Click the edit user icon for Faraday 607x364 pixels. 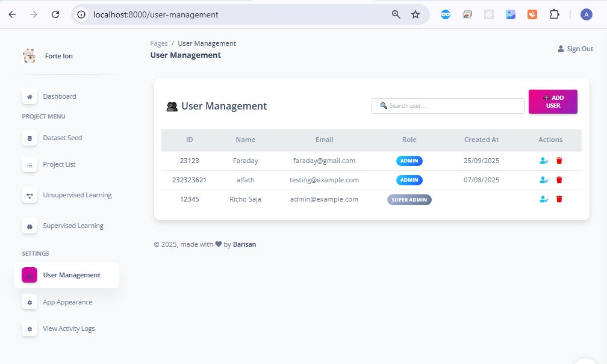pyautogui.click(x=544, y=161)
